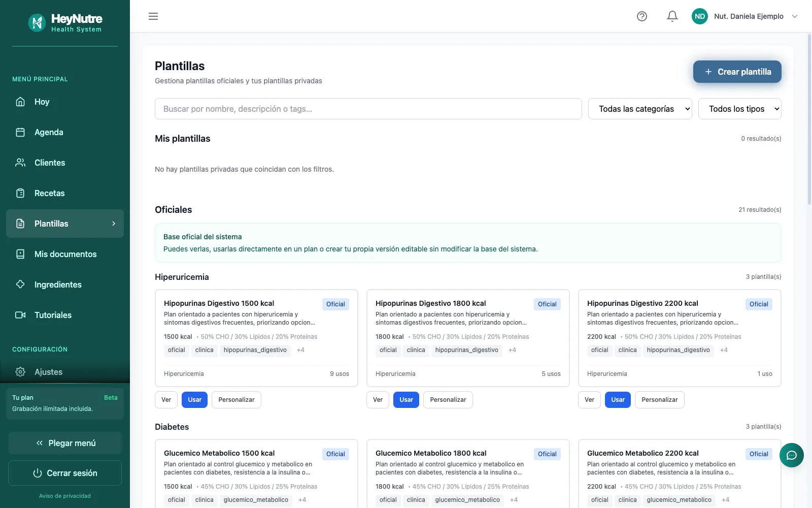Image resolution: width=812 pixels, height=508 pixels.
Task: Click hipopurinas_digestivo tag on 1800 kcal card
Action: click(467, 350)
